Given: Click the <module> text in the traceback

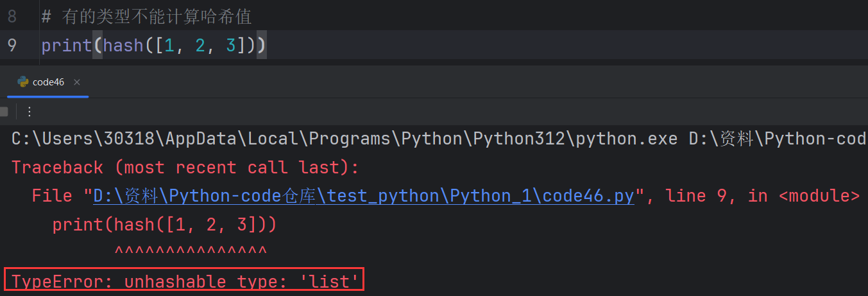Looking at the screenshot, I should [819, 196].
